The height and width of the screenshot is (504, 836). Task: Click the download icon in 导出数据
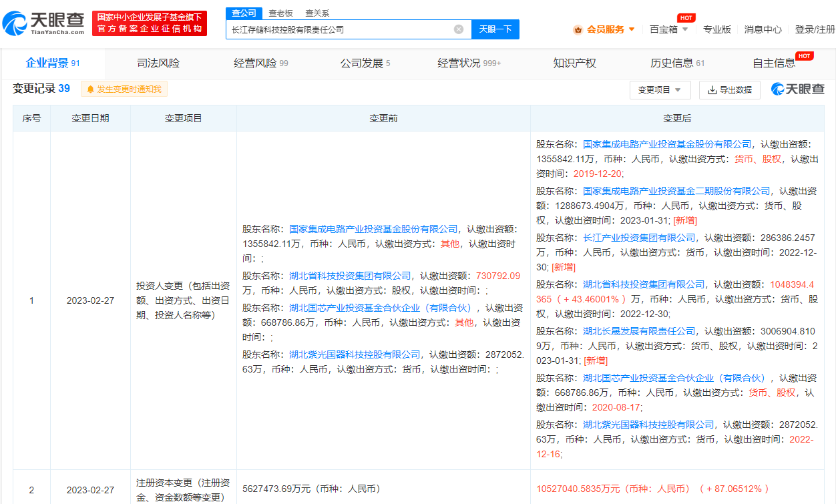712,90
